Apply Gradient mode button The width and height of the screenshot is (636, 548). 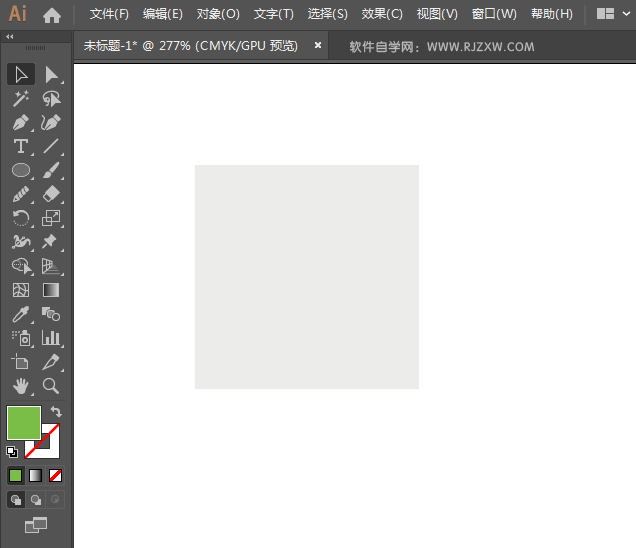[35, 475]
